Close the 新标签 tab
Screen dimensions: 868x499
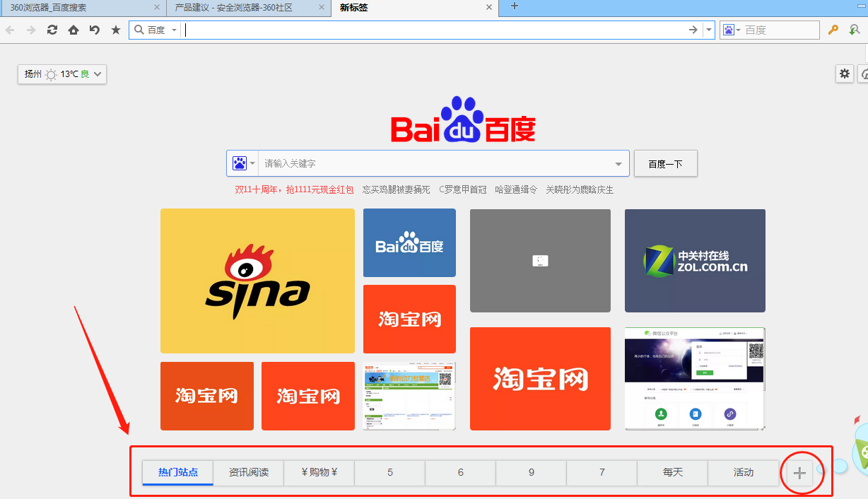point(488,8)
